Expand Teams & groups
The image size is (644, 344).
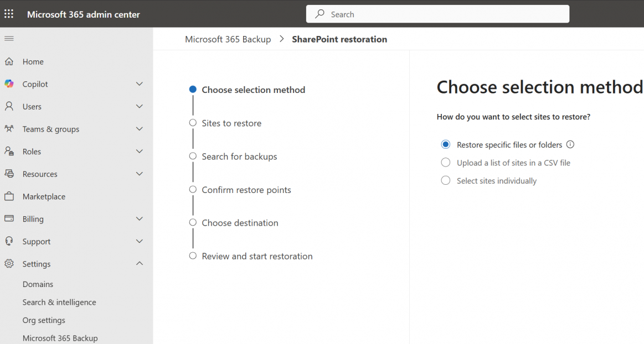(140, 129)
